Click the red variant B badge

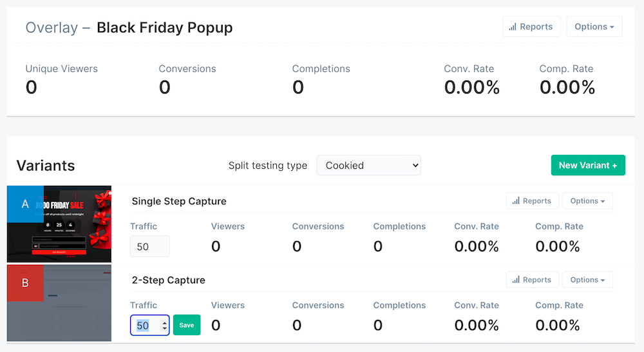click(25, 282)
